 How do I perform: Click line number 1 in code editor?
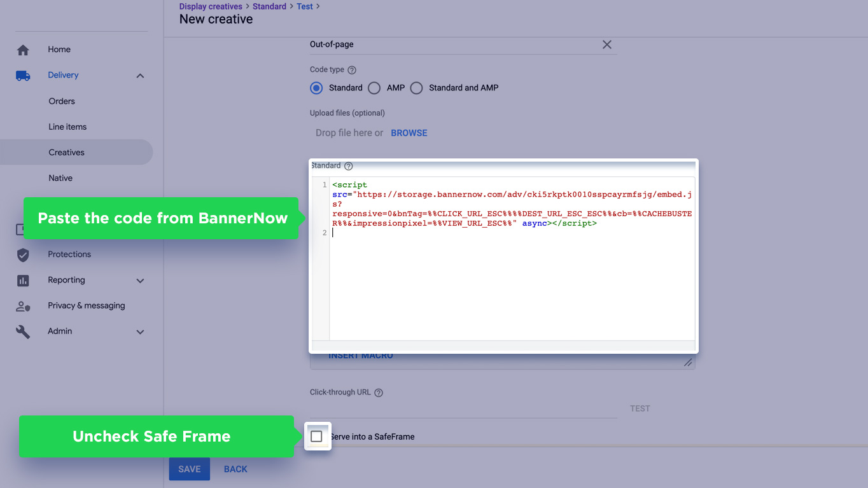point(325,185)
